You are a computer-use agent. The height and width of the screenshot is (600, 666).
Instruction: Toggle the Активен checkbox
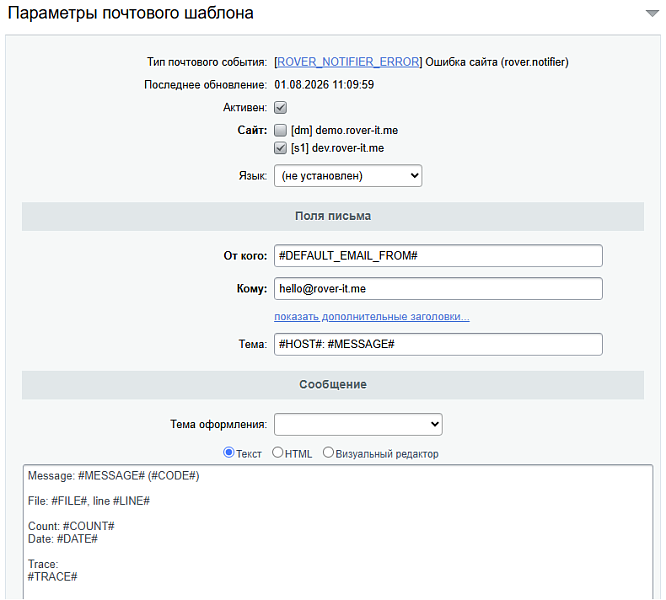click(x=280, y=107)
